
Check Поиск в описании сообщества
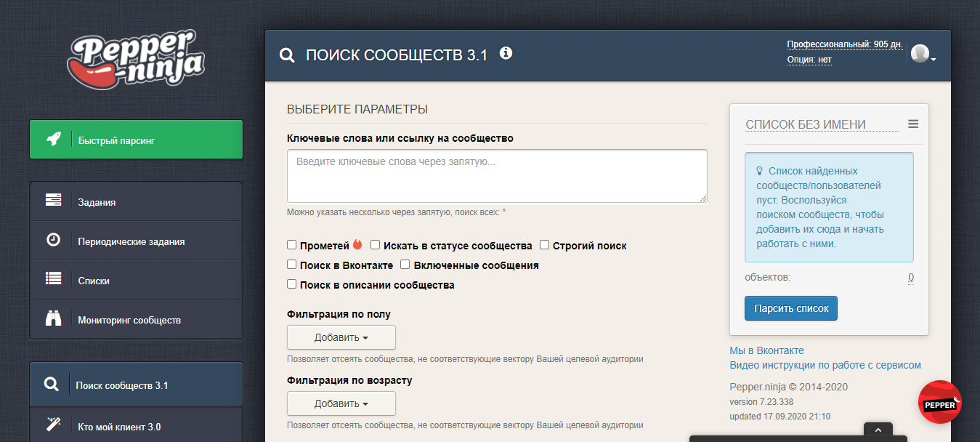[292, 284]
